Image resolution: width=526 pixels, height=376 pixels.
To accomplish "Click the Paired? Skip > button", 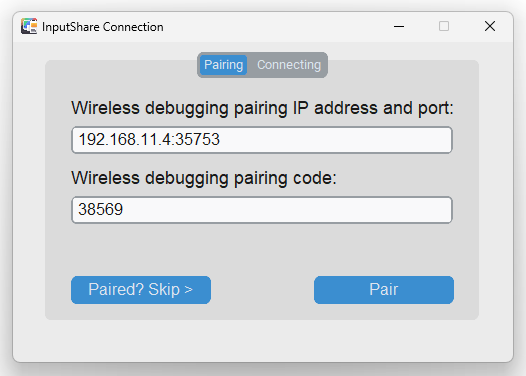I will 141,290.
